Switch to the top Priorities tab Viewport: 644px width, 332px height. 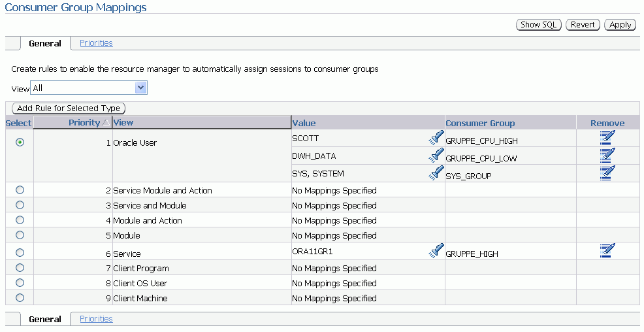[x=96, y=43]
